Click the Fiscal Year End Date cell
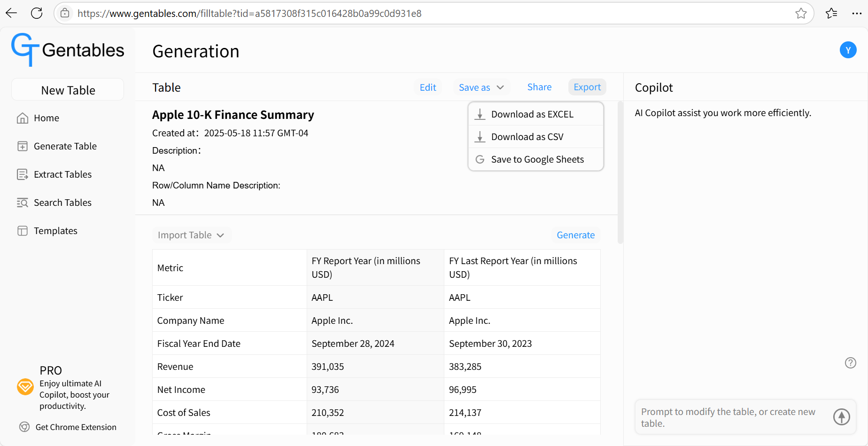868x446 pixels. 229,344
